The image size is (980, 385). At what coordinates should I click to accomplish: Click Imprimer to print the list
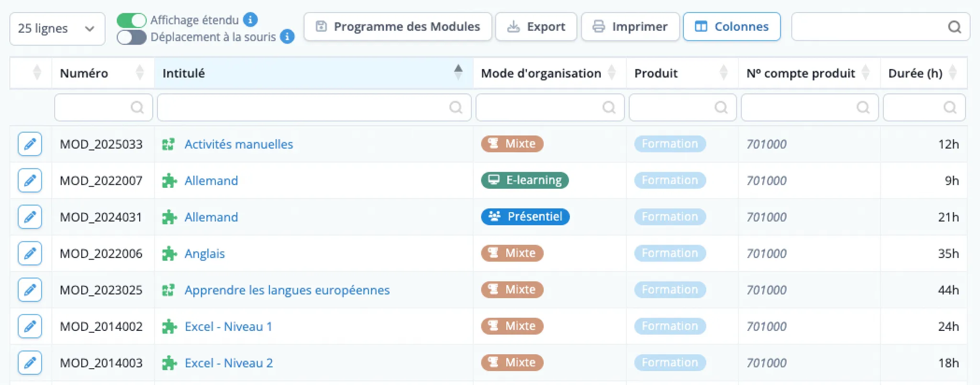[x=630, y=27]
